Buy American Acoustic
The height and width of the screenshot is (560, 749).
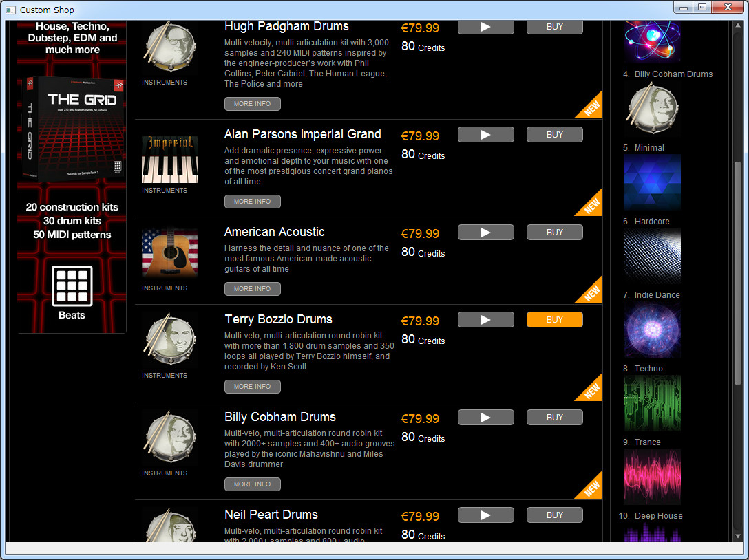pos(555,233)
